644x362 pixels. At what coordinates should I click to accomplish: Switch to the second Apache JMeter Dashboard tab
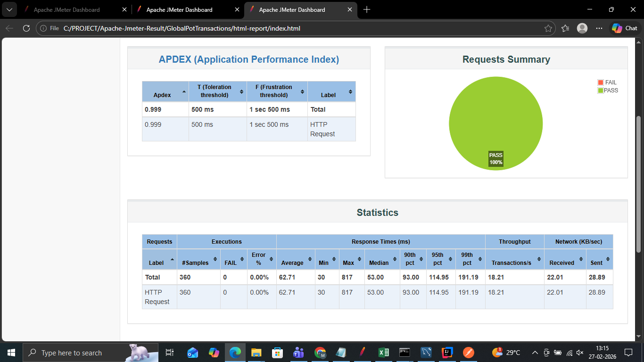pyautogui.click(x=179, y=9)
